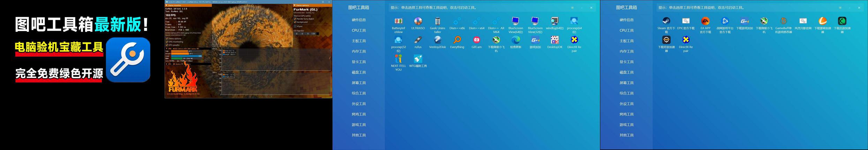The image size is (868, 150).
Task: Disable the GPU graphs checkbox
Action: 167,45
